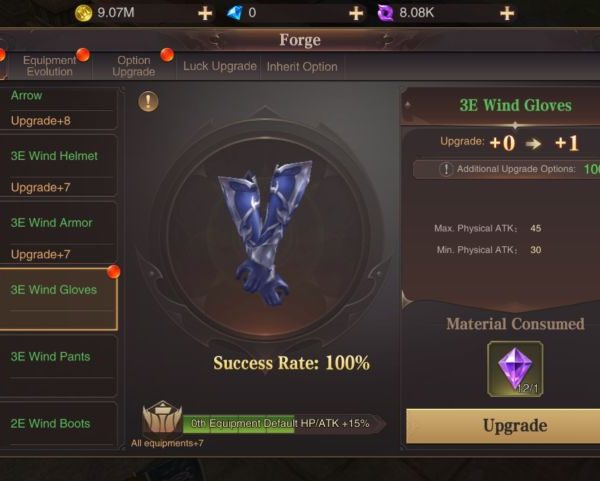Tap the plus icon next to gold coins

[x=205, y=13]
